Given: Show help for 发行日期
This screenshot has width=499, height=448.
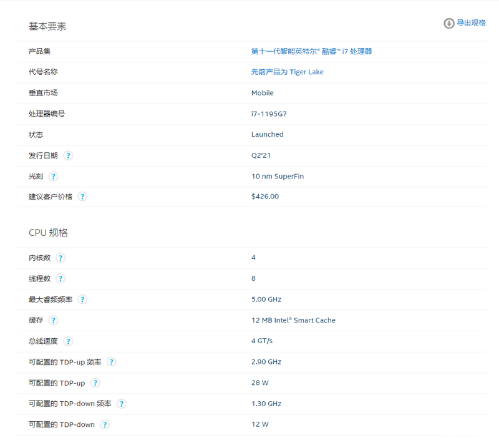Looking at the screenshot, I should 68,155.
